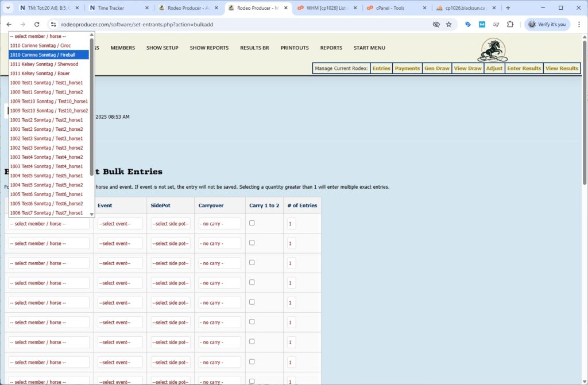This screenshot has height=385, width=588.
Task: Open the SHOW SETUP menu
Action: click(x=162, y=48)
